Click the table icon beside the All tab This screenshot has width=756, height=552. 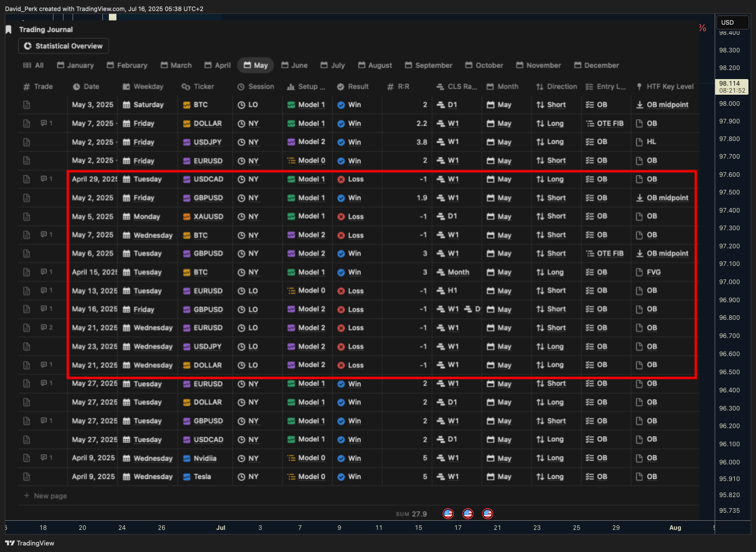27,65
